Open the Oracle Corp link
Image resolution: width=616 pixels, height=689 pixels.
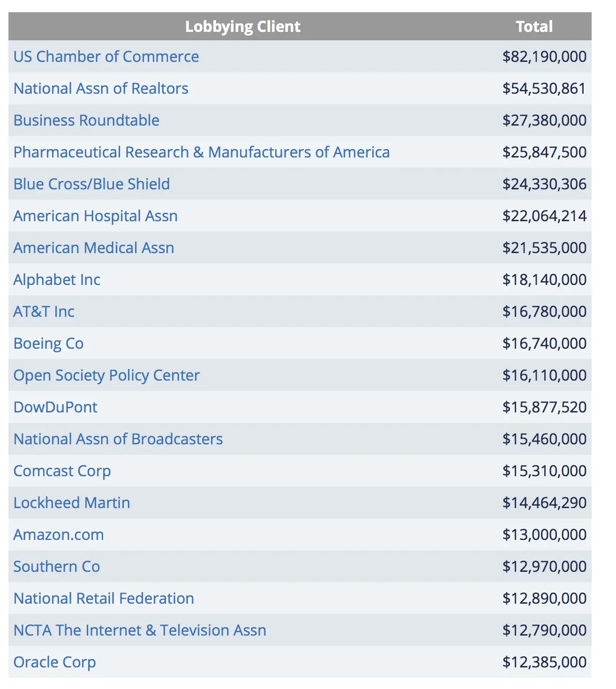[54, 662]
